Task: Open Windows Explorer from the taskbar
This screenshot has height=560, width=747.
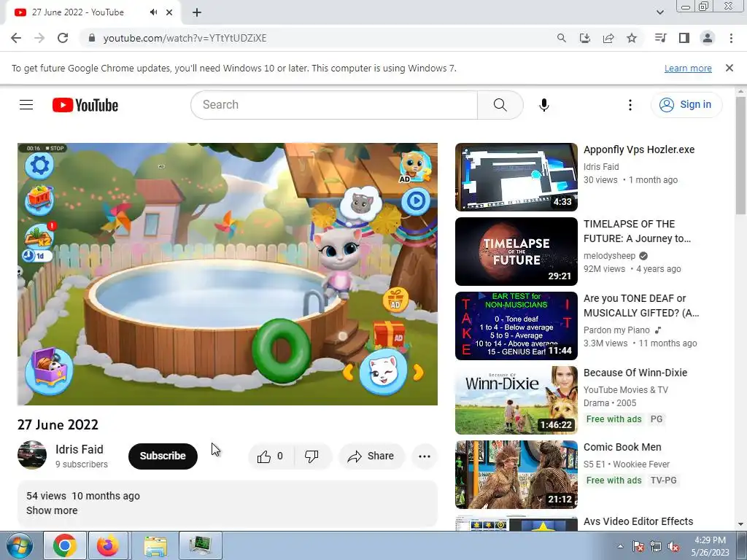Action: pos(156,545)
